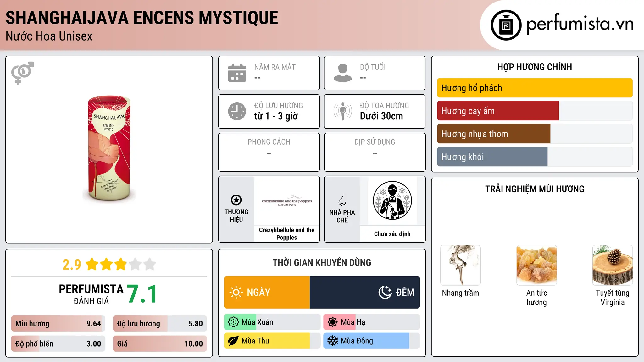Click the ĐỘ TOẢ HƯƠNG label
The height and width of the screenshot is (362, 644).
click(384, 106)
